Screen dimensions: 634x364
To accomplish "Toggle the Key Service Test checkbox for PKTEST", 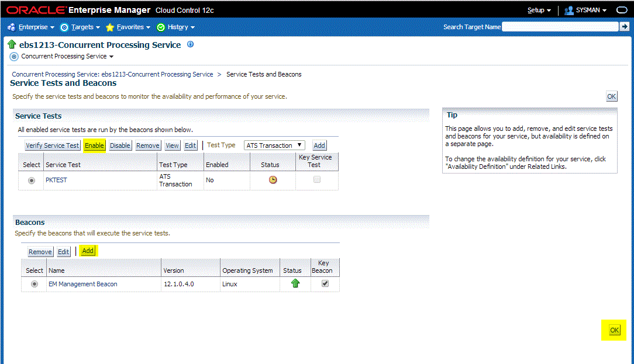I will (x=317, y=179).
